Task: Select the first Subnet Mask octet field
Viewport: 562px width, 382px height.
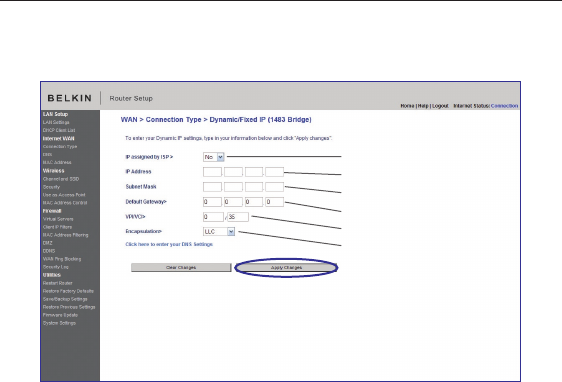Action: 212,187
